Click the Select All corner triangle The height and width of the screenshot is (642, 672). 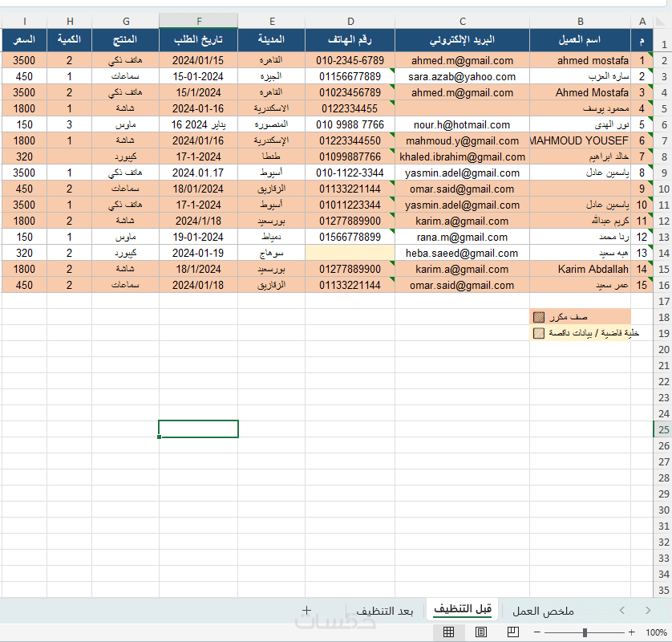point(661,22)
